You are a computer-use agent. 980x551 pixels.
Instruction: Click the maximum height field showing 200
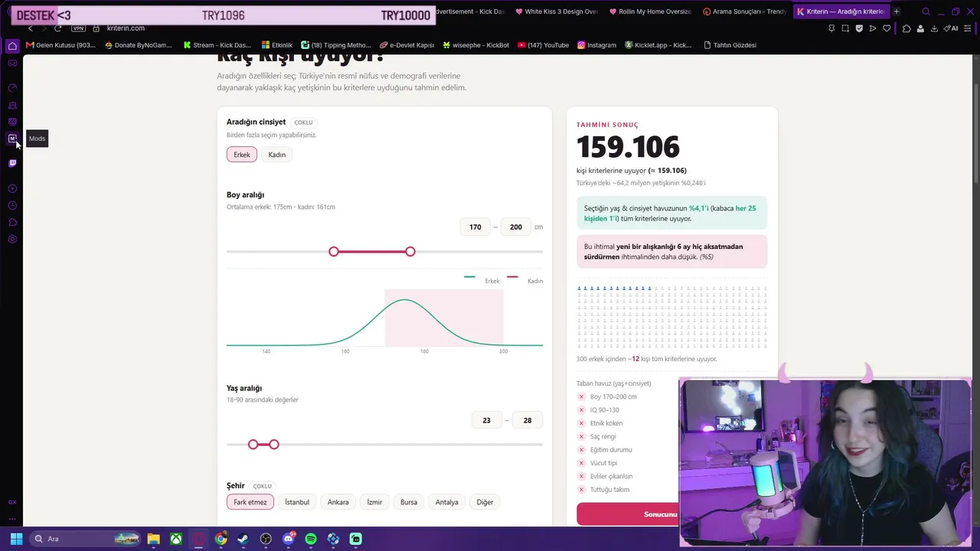pos(516,227)
